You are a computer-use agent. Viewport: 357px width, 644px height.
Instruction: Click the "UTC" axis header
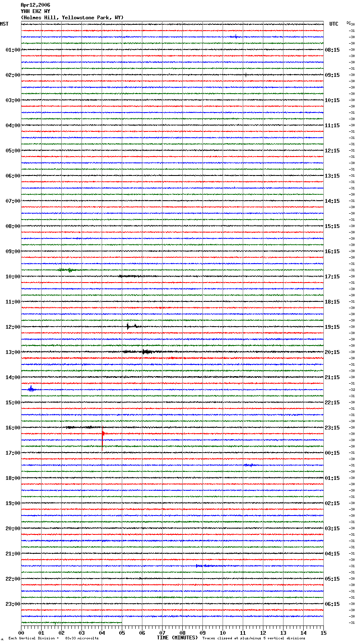334,24
